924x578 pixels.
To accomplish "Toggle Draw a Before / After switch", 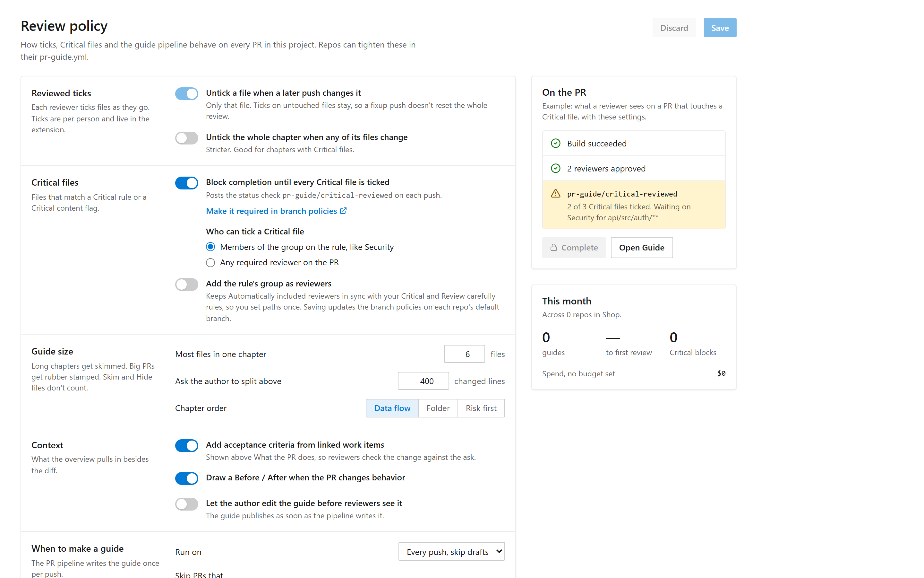I will point(186,478).
